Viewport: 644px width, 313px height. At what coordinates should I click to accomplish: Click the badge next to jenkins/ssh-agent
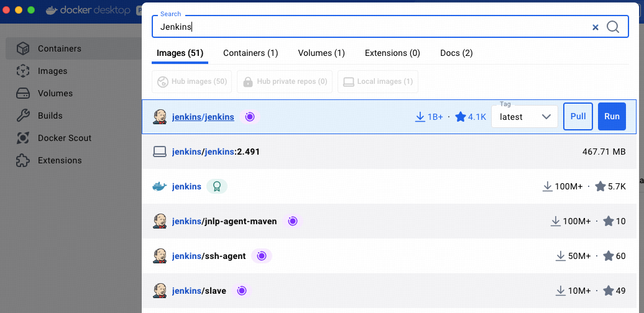(x=262, y=256)
